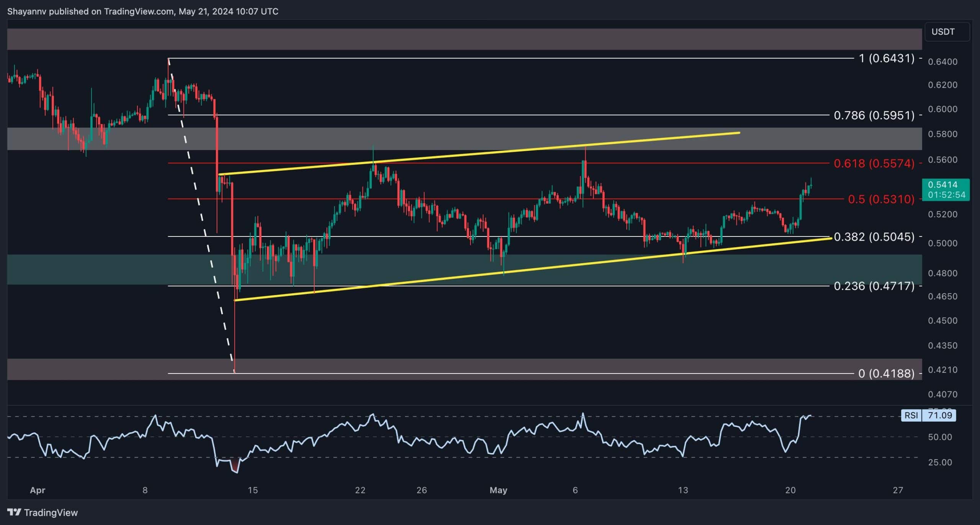Image resolution: width=980 pixels, height=525 pixels.
Task: Click the 0.6200 price axis tick
Action: point(942,85)
